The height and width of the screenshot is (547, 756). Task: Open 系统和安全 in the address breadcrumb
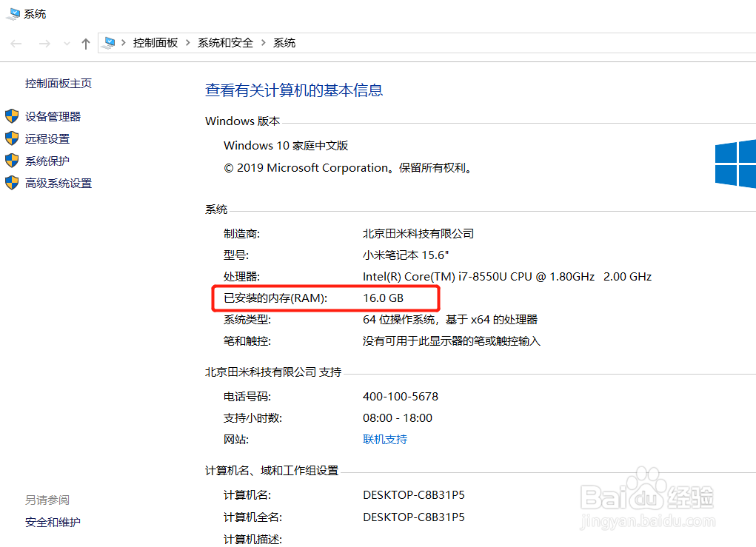coord(225,43)
